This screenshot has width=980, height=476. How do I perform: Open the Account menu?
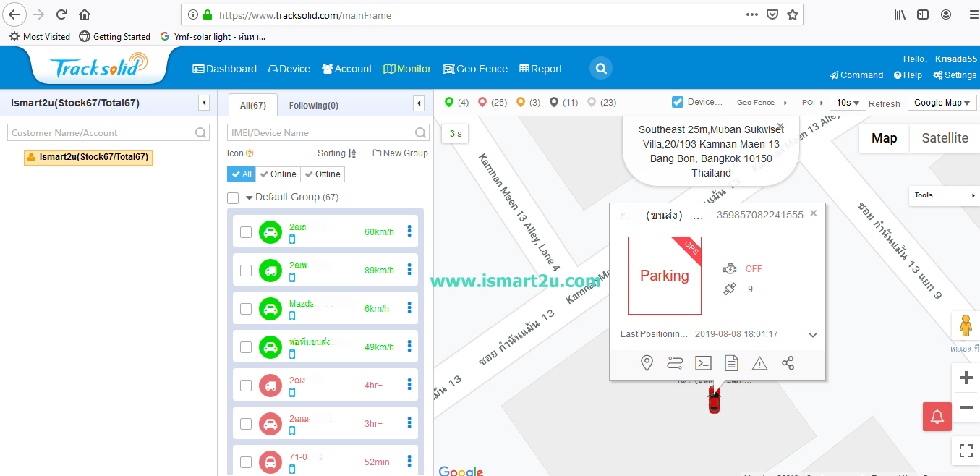pyautogui.click(x=347, y=69)
